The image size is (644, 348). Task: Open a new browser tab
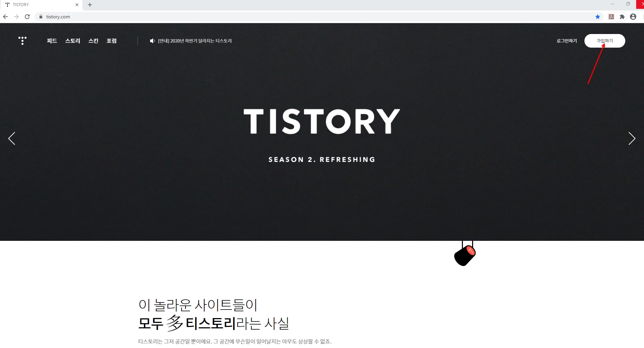pos(90,5)
